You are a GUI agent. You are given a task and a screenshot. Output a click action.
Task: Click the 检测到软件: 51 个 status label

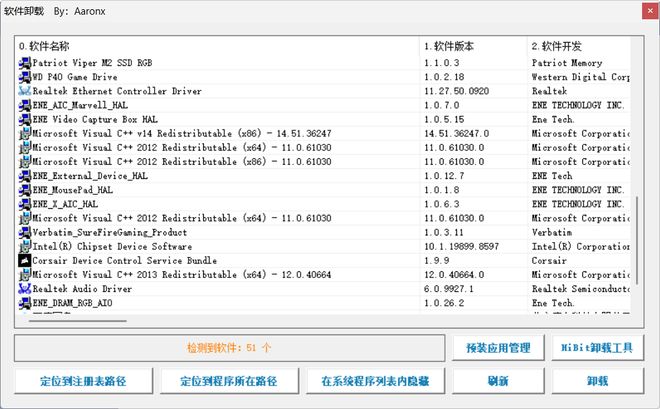[x=229, y=348]
